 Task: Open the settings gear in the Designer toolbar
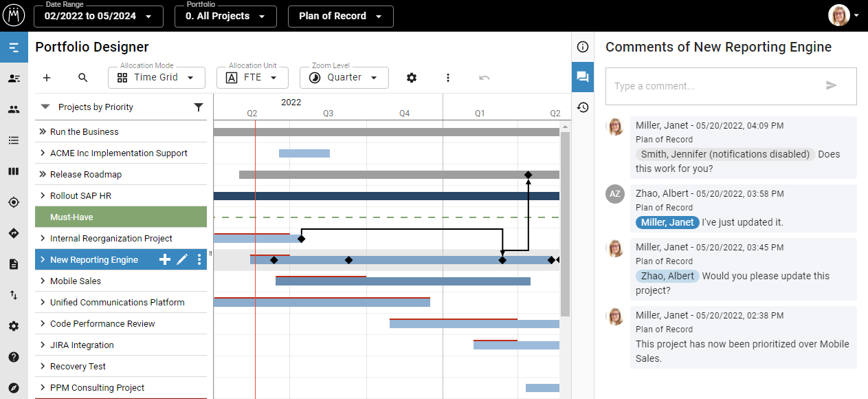click(x=412, y=78)
